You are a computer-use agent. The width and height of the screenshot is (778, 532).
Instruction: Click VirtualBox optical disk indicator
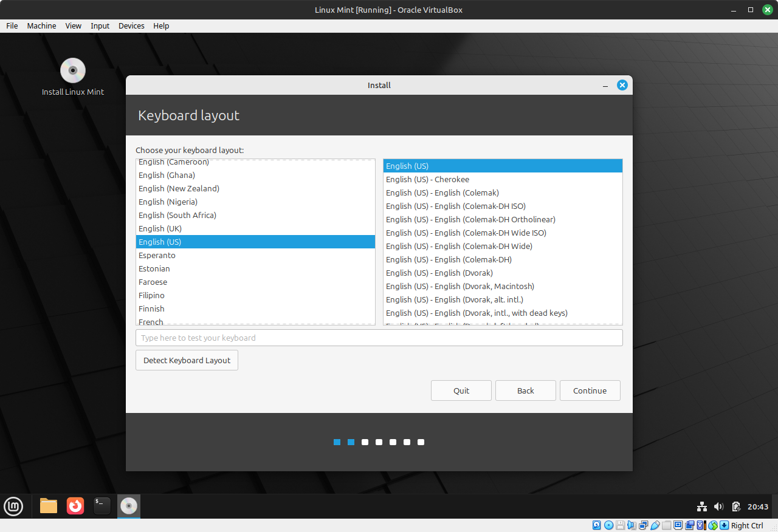point(608,525)
